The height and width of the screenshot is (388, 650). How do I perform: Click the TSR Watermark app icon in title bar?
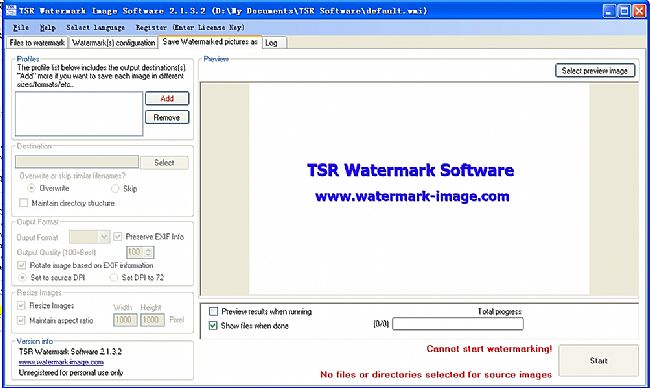11,10
